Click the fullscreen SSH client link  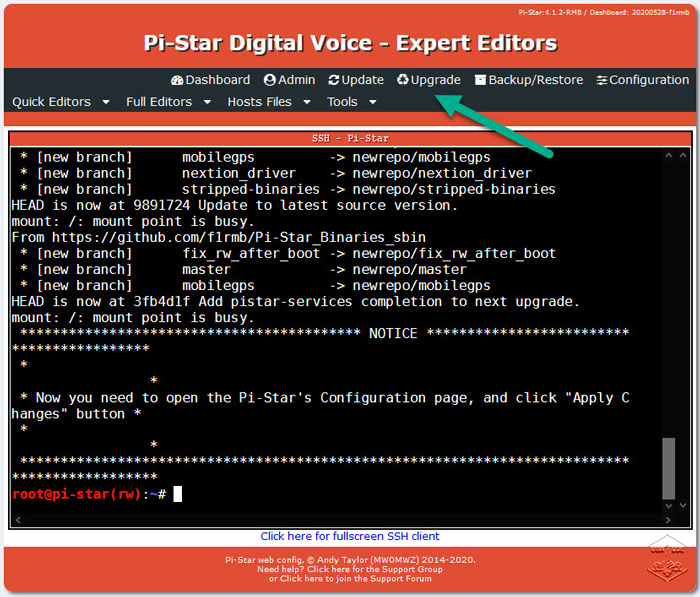350,536
